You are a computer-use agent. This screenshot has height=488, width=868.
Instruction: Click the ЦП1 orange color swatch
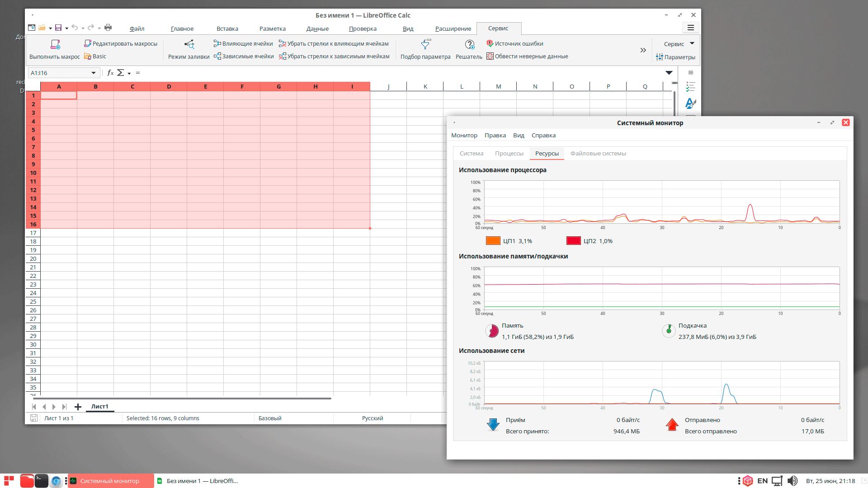tap(493, 241)
